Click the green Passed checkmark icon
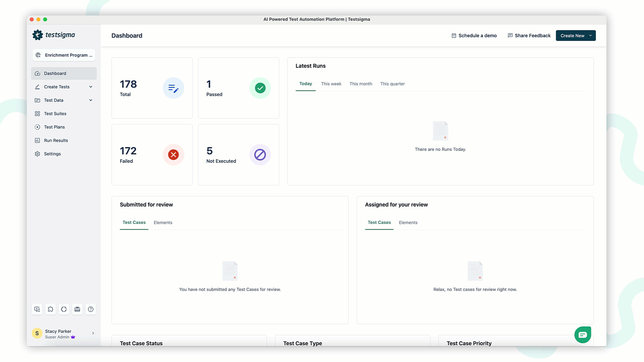644x362 pixels. (x=260, y=88)
